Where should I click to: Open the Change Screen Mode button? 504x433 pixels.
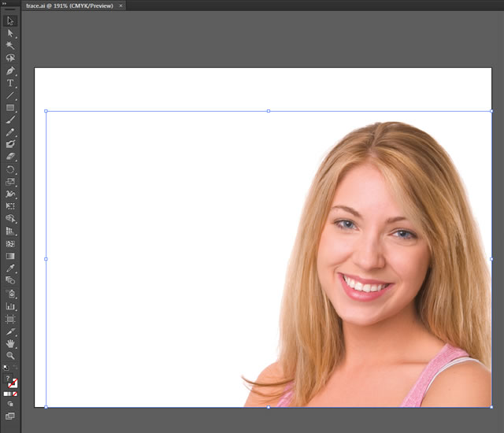(x=10, y=416)
